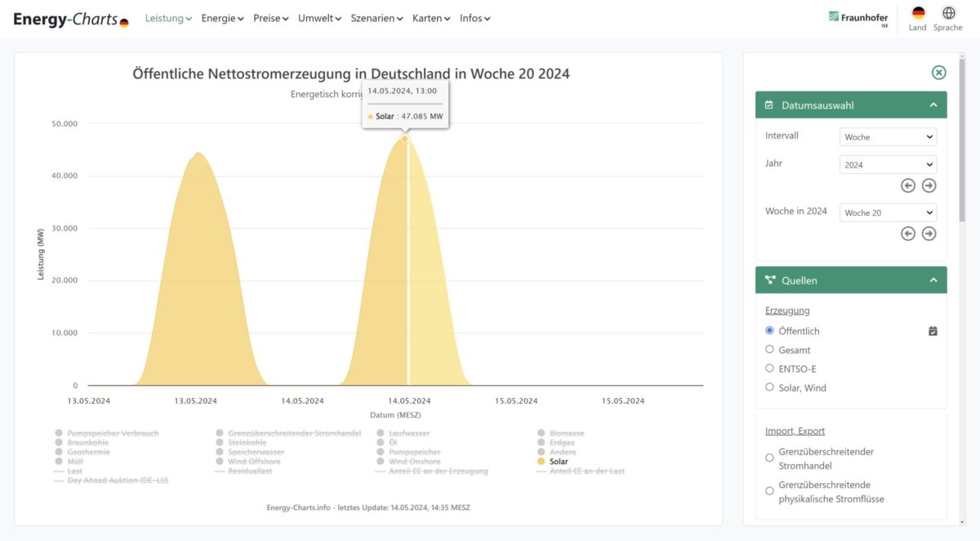Click the right arrow to go to next week

tap(929, 233)
